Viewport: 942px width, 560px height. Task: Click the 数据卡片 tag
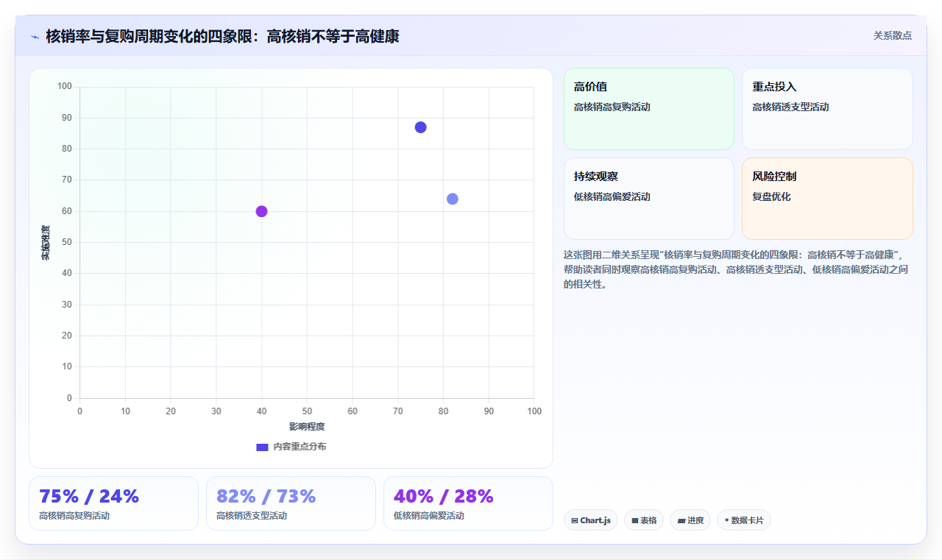744,520
